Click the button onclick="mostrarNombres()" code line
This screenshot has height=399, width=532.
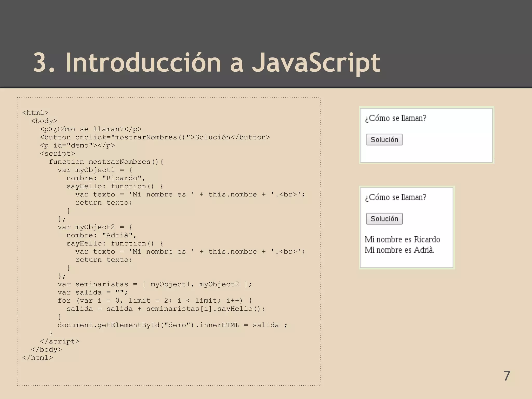[x=155, y=137]
